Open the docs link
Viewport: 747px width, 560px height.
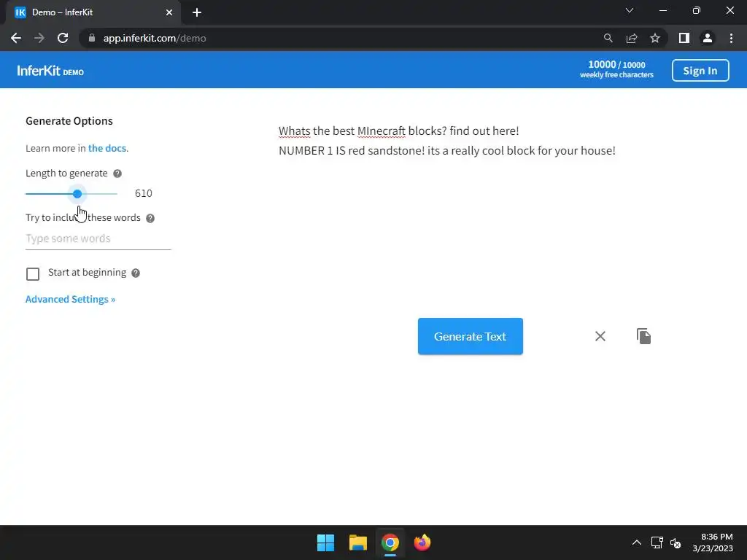coord(107,148)
